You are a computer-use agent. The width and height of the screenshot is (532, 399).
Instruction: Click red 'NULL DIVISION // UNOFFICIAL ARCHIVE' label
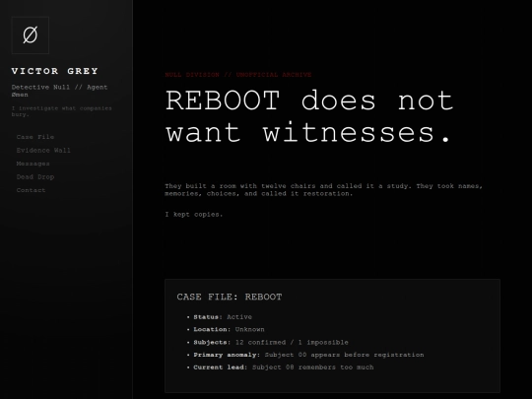point(238,75)
